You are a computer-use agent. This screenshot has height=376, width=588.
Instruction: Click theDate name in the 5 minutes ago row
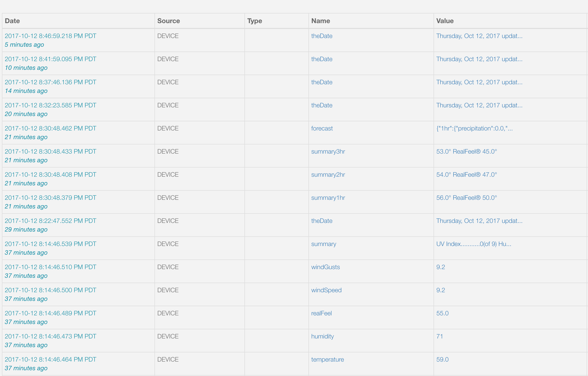(322, 36)
